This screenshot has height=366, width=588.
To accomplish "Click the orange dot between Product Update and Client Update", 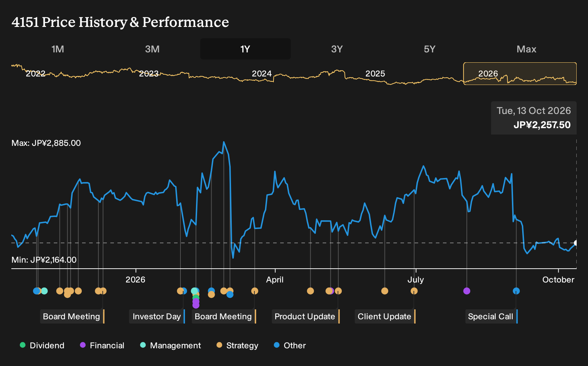I will click(385, 291).
